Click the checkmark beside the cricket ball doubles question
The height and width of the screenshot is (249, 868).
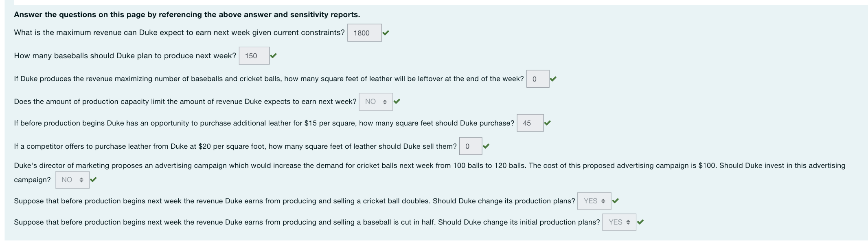(x=615, y=201)
